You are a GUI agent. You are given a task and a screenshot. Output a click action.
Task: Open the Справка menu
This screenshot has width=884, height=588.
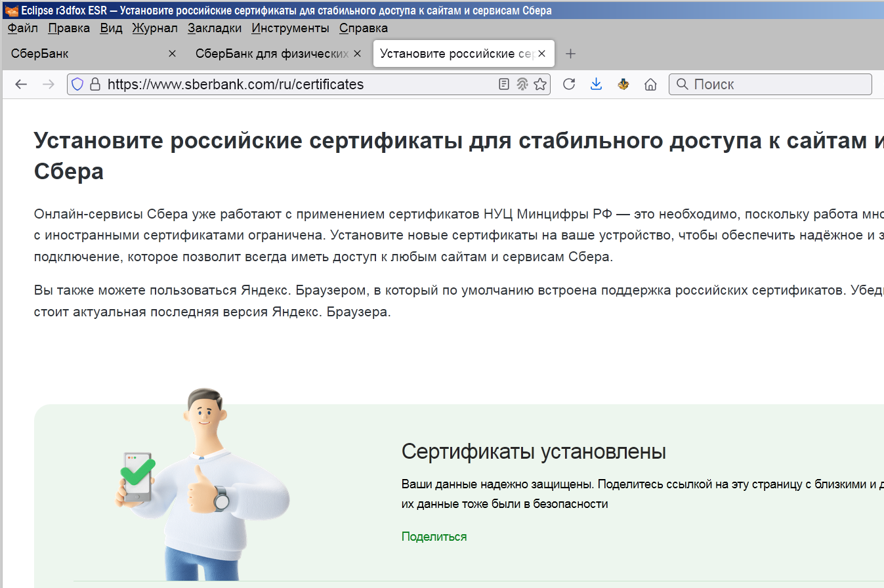click(x=364, y=28)
